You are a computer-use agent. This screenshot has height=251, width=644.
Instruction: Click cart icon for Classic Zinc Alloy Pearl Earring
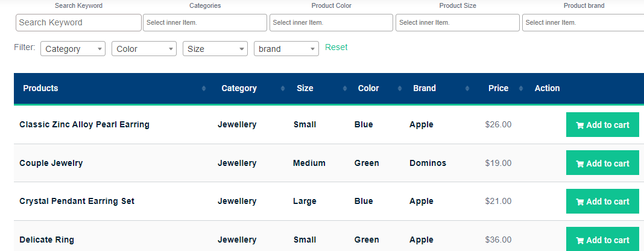tap(580, 125)
